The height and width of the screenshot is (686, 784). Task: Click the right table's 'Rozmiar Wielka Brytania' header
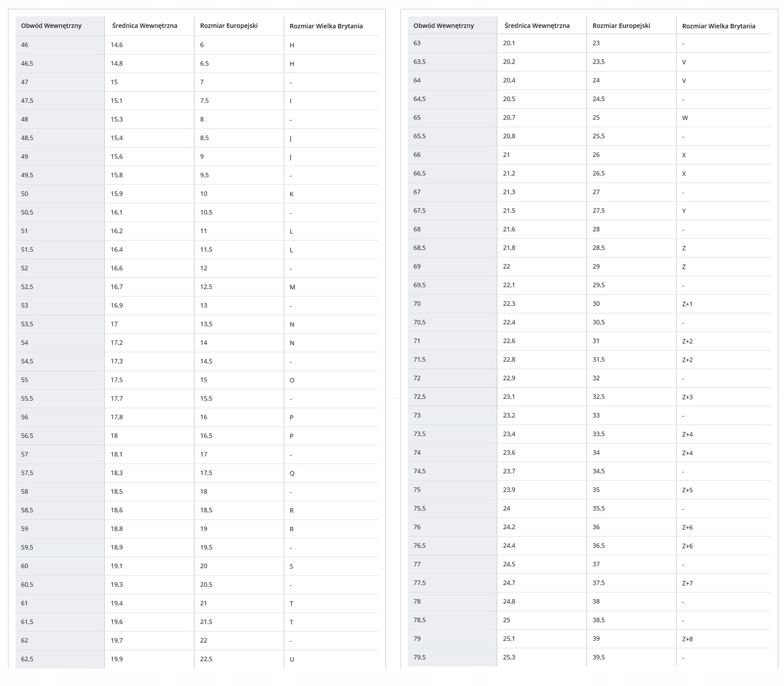(718, 26)
